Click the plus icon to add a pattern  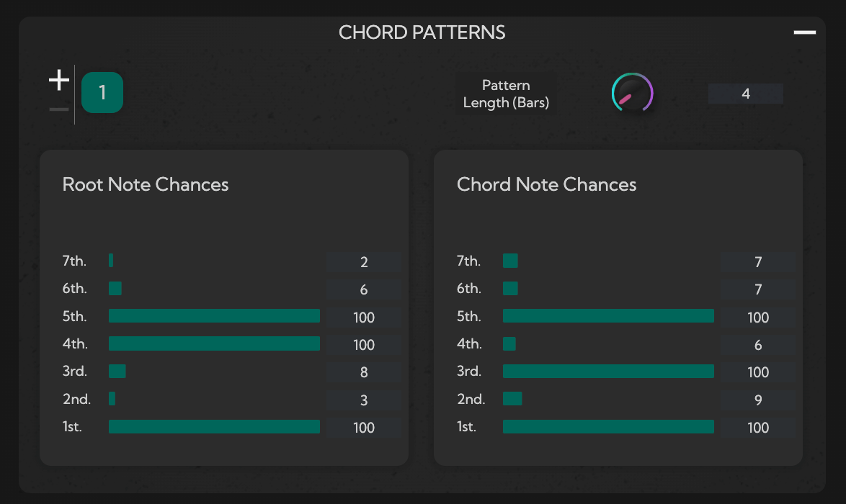tap(58, 80)
